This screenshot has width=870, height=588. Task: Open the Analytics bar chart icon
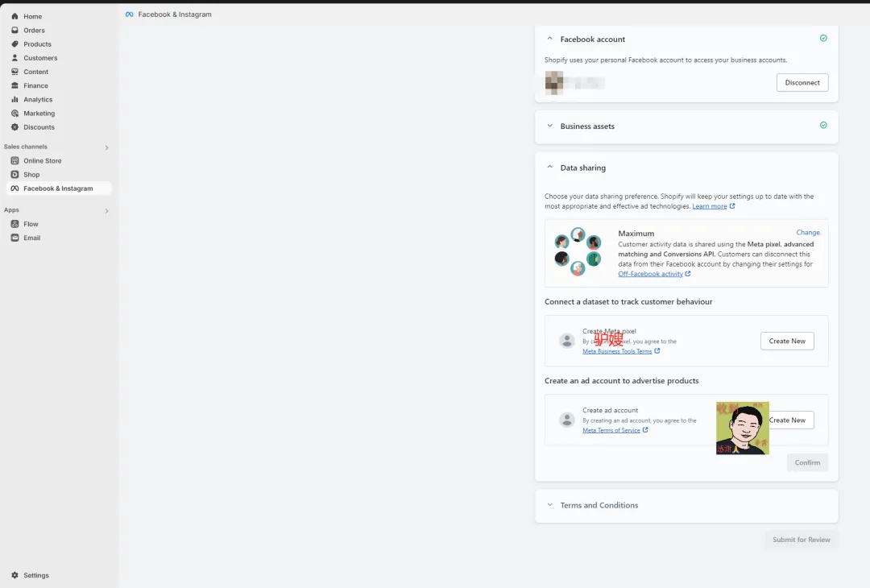point(15,100)
